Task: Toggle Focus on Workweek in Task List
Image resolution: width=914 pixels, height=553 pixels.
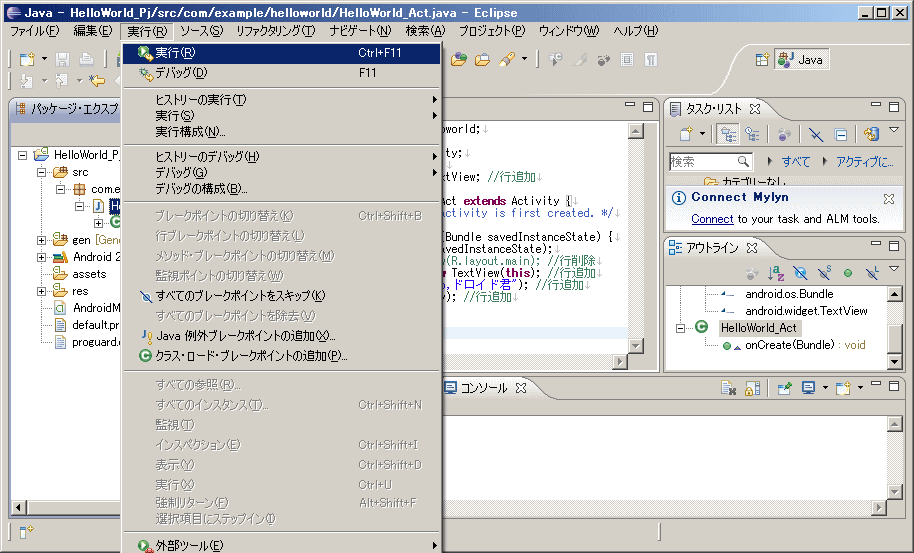Action: (x=784, y=135)
